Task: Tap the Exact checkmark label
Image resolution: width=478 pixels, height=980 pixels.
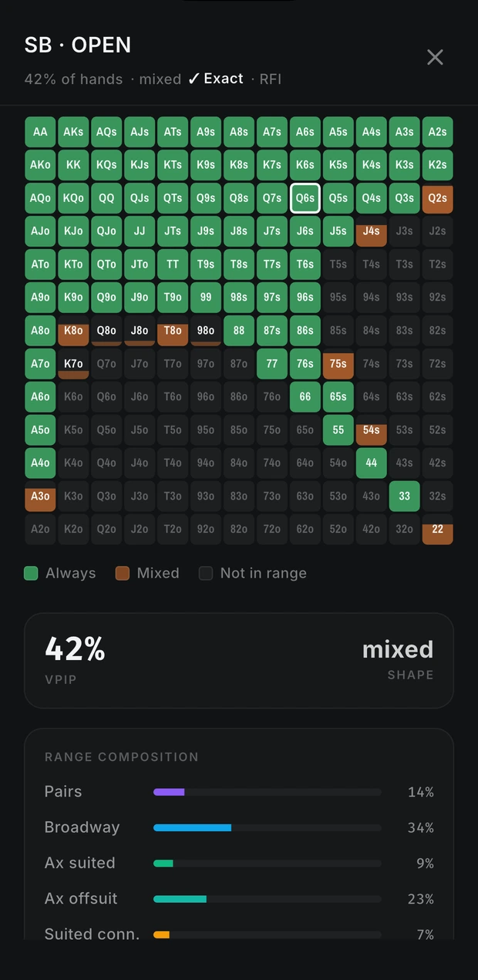Action: click(216, 79)
